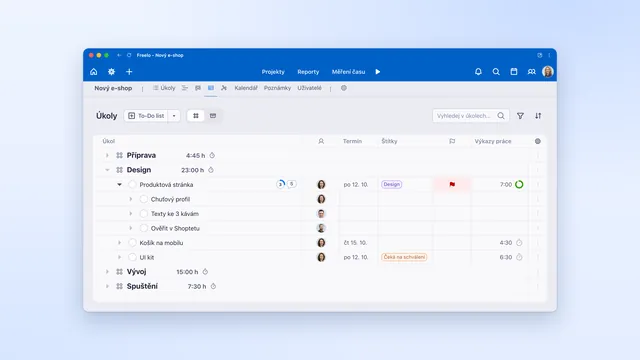
Task: Click Štítky column header
Action: (389, 141)
